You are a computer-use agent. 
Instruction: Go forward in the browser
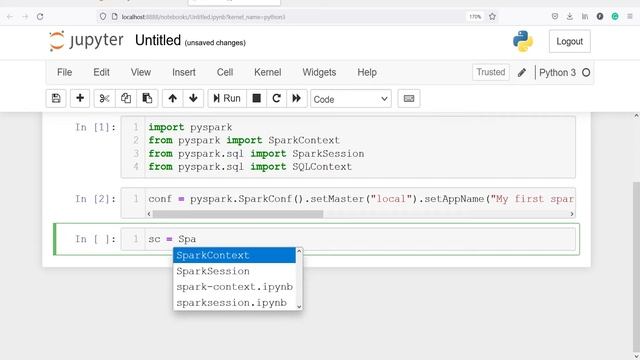pyautogui.click(x=25, y=17)
